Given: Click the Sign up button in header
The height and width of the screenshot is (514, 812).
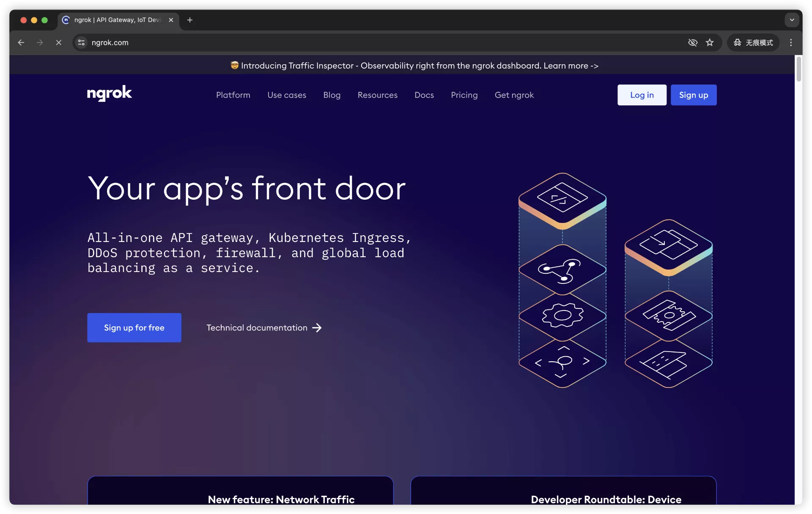Looking at the screenshot, I should coord(694,95).
